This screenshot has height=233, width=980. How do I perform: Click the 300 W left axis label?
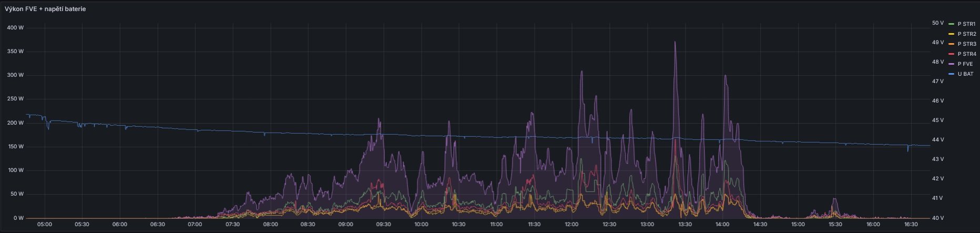pyautogui.click(x=15, y=75)
